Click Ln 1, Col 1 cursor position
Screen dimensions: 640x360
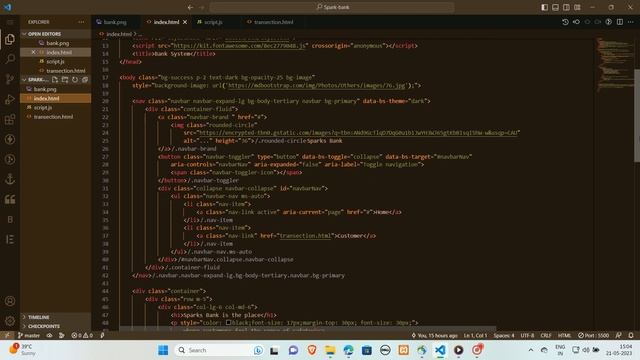(475, 335)
